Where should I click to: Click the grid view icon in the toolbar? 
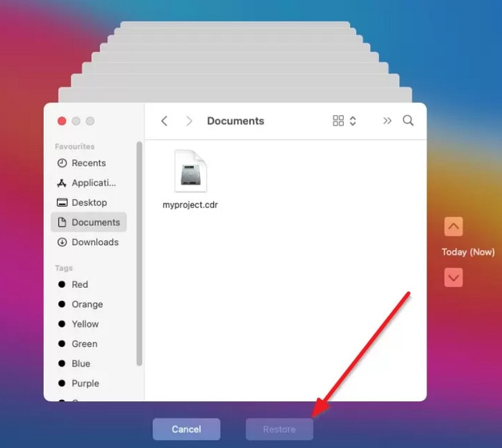pyautogui.click(x=338, y=121)
